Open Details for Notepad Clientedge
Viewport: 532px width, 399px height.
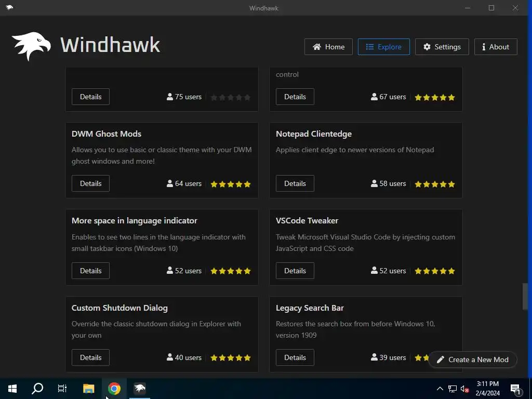click(295, 183)
